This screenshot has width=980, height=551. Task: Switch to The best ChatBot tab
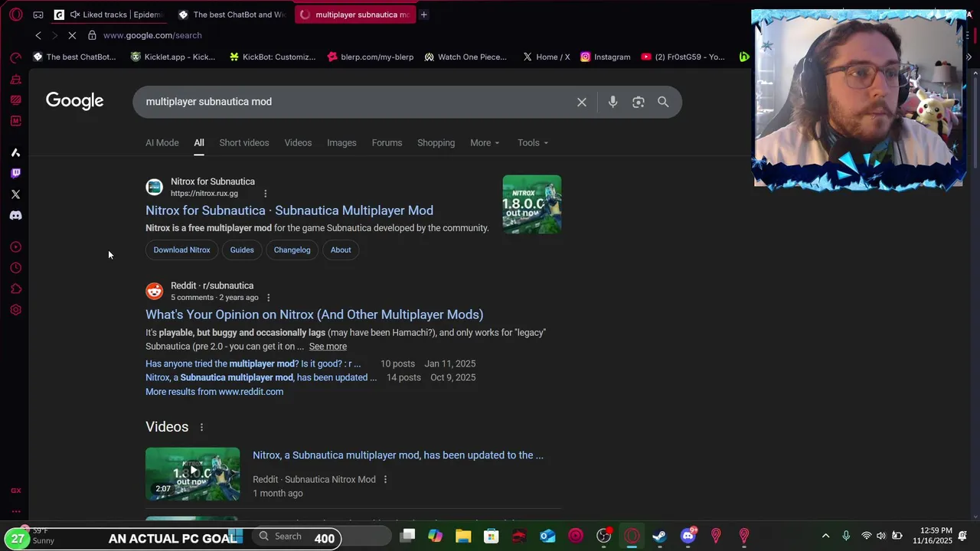tap(231, 15)
